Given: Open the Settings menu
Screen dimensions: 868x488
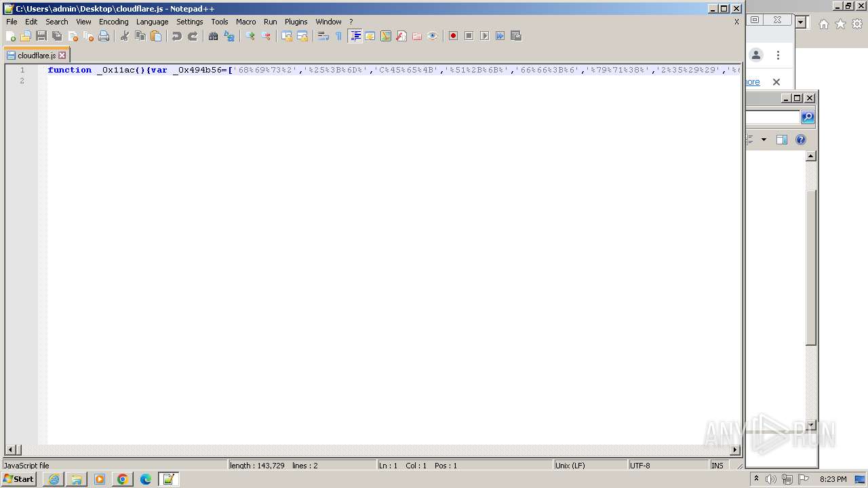Looking at the screenshot, I should [190, 22].
